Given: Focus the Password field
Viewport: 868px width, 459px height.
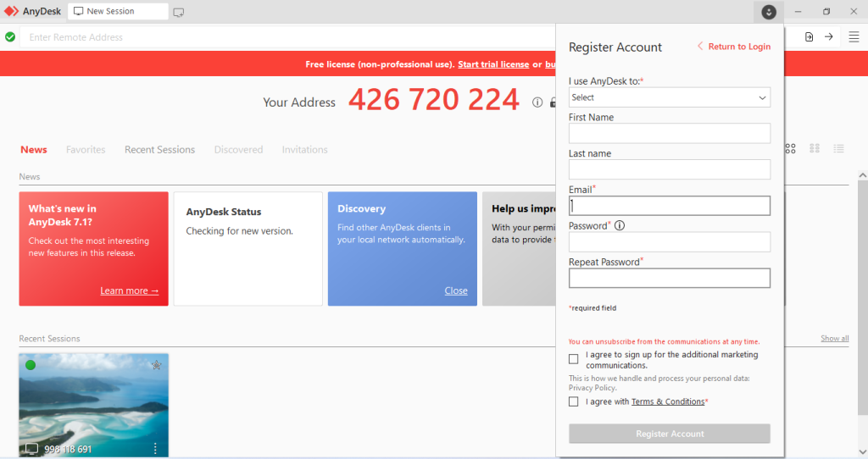Looking at the screenshot, I should click(x=670, y=241).
